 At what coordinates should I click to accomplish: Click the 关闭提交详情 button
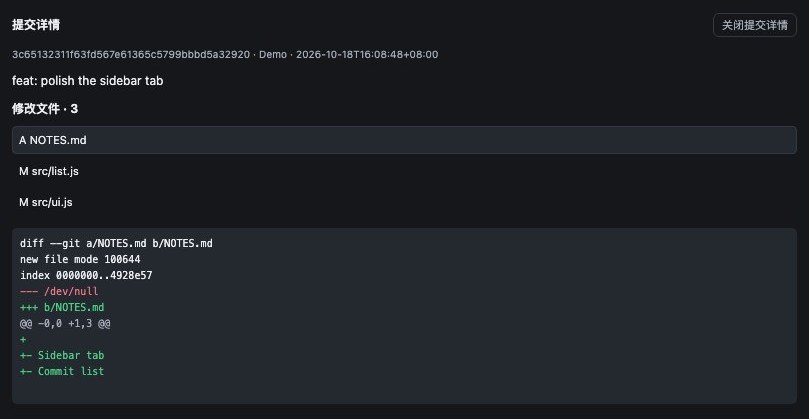coord(754,25)
